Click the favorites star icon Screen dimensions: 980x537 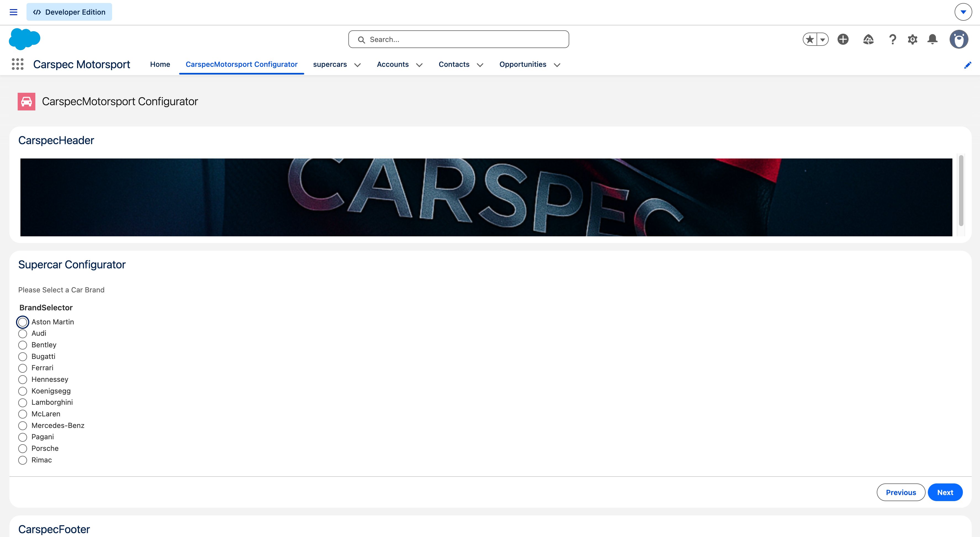pyautogui.click(x=810, y=39)
